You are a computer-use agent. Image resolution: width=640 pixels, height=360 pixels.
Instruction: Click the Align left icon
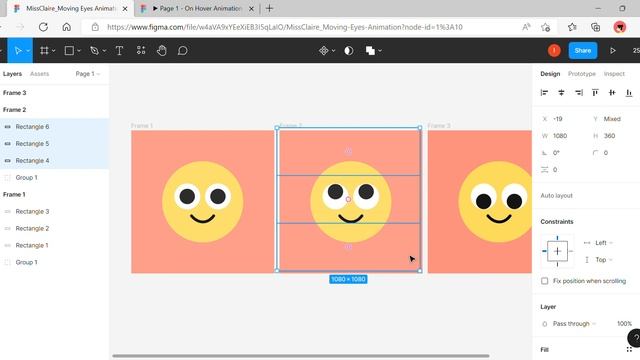(544, 93)
